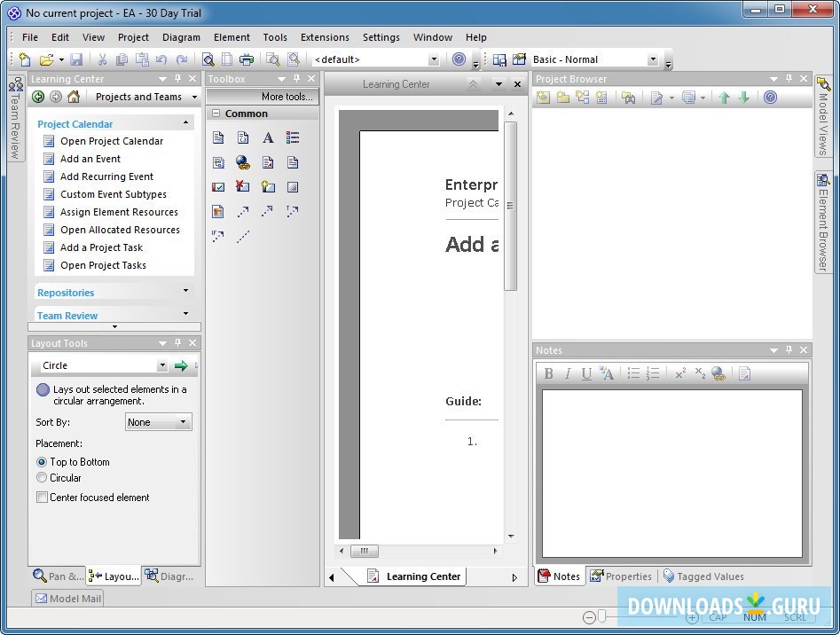Open the Basic - Normal style dropdown
The width and height of the screenshot is (840, 635).
click(653, 59)
